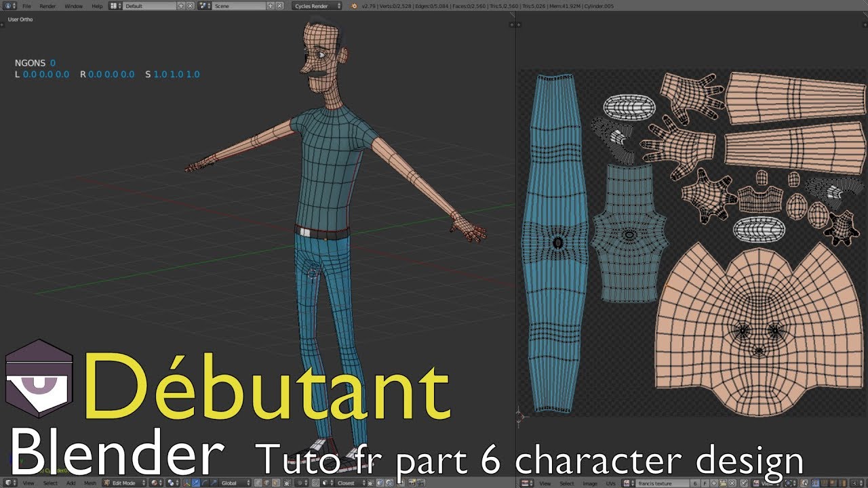The width and height of the screenshot is (868, 488).
Task: Delete the current scene with X
Action: (279, 6)
